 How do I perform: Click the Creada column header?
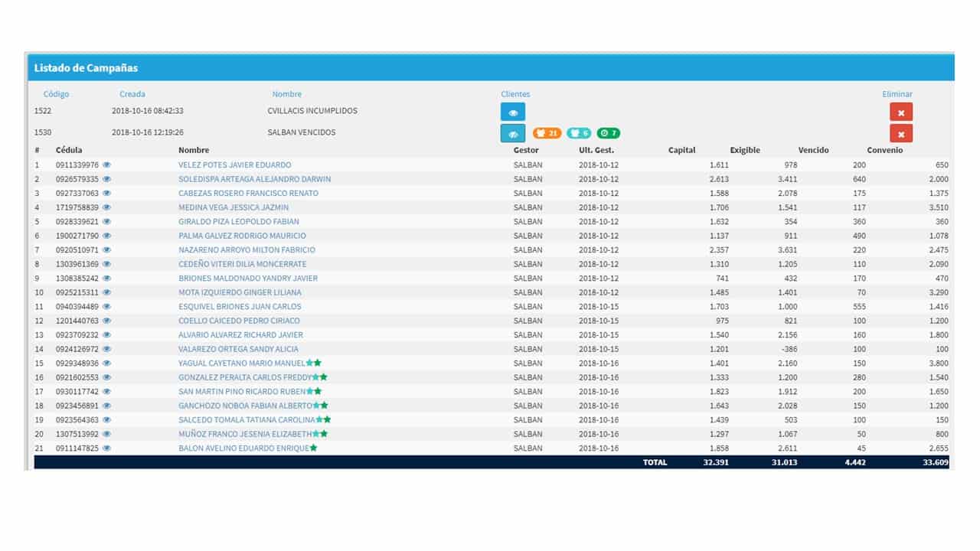coord(132,94)
